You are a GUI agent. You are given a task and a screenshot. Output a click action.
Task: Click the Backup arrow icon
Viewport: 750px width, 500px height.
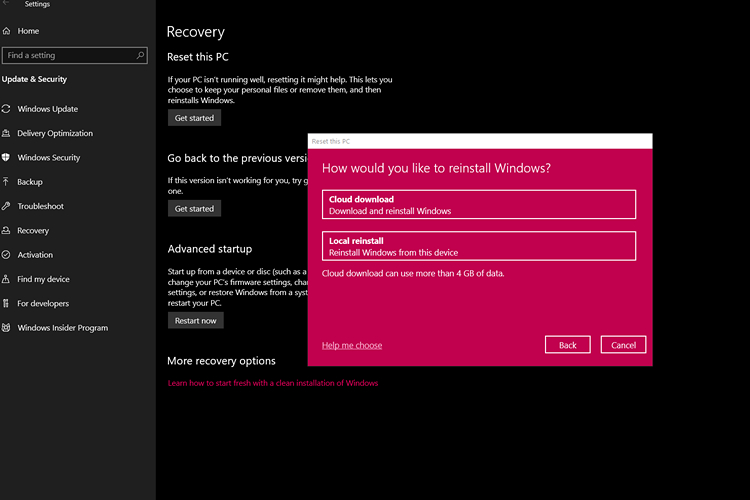pos(6,182)
